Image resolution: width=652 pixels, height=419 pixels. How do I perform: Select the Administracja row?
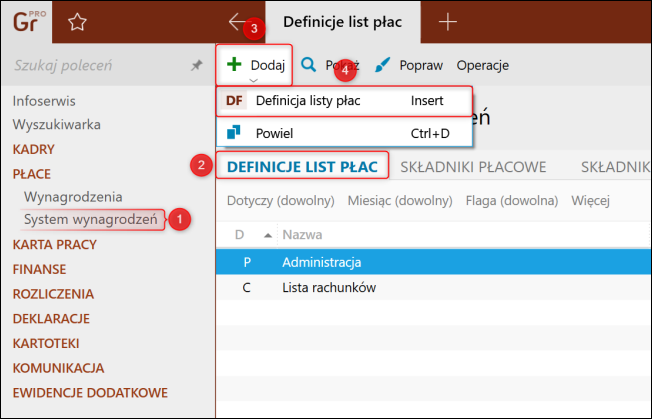pos(433,262)
